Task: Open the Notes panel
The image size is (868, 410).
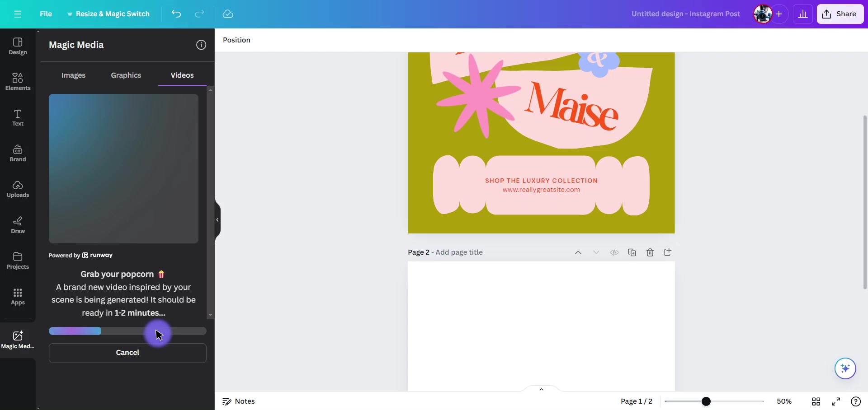Action: pyautogui.click(x=239, y=401)
